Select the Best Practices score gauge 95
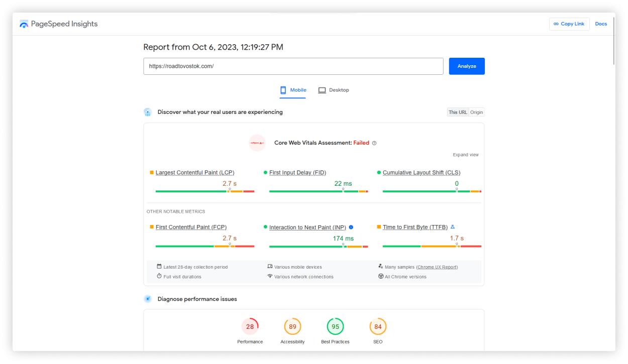Viewport: 628px width, 364px height. (335, 326)
